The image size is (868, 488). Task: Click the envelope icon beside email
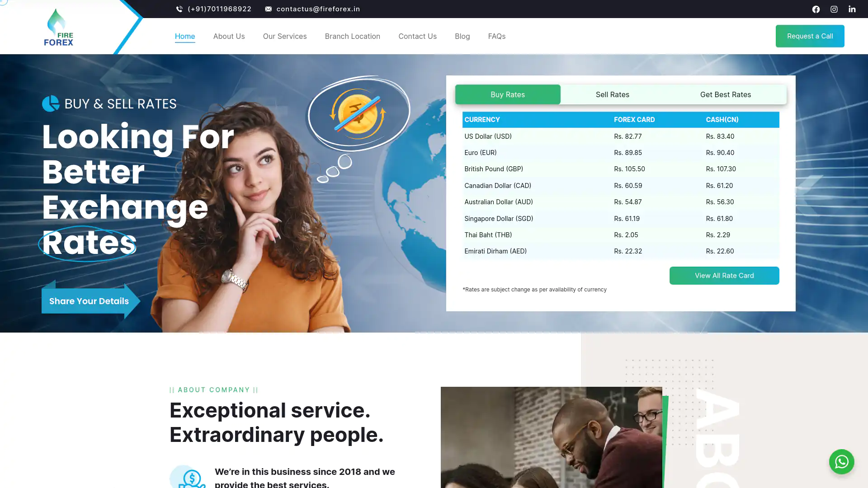point(269,9)
